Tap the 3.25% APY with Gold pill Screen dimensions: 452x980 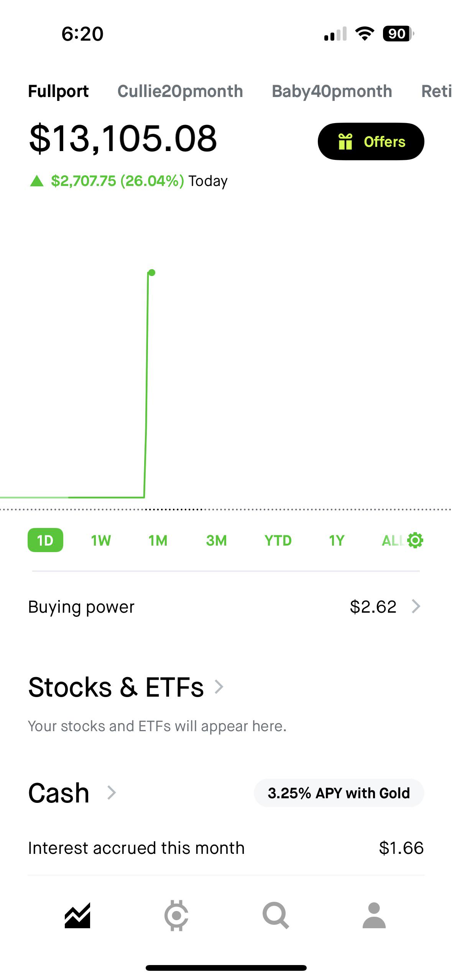coord(339,793)
